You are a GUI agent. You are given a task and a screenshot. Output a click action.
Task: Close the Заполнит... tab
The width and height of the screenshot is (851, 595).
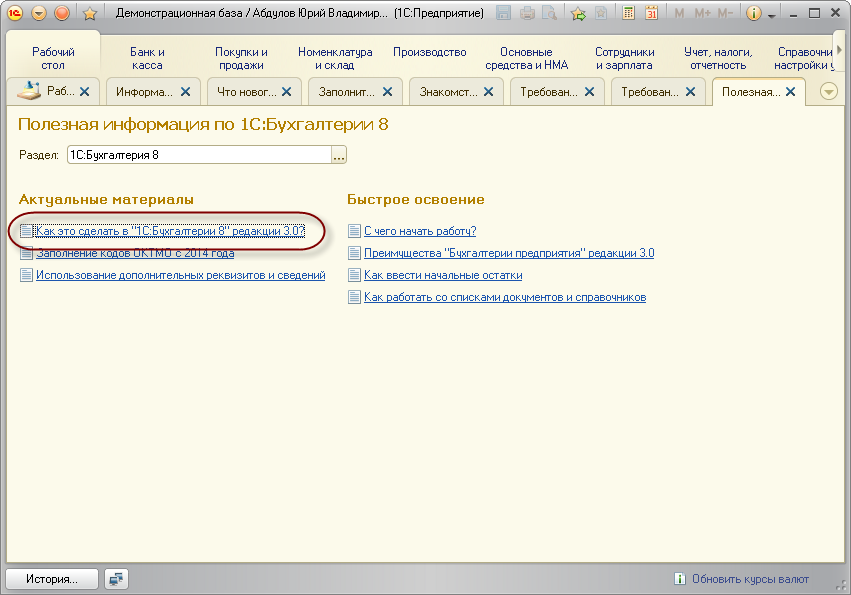pyautogui.click(x=388, y=92)
